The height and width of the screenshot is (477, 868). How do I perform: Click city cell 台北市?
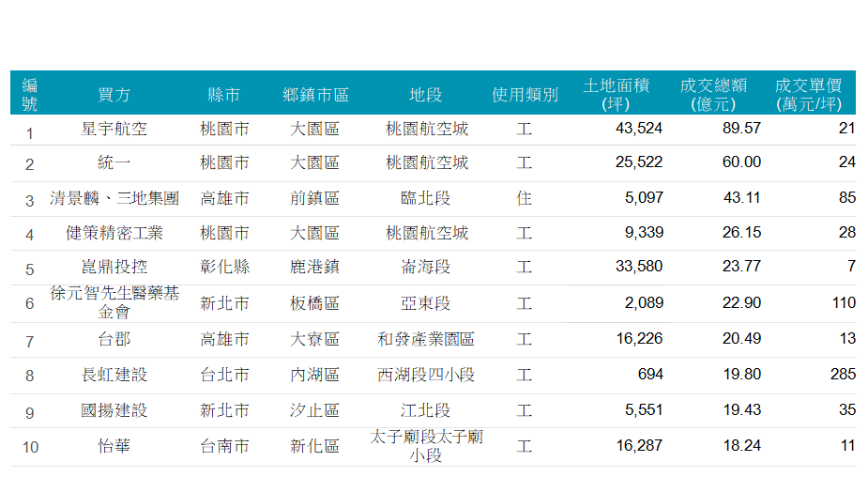225,375
